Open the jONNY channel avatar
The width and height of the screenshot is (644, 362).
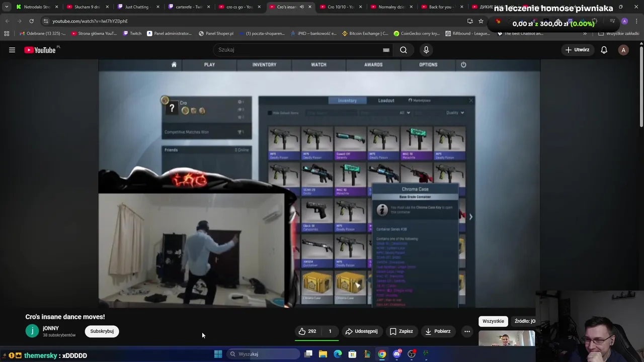point(32,331)
